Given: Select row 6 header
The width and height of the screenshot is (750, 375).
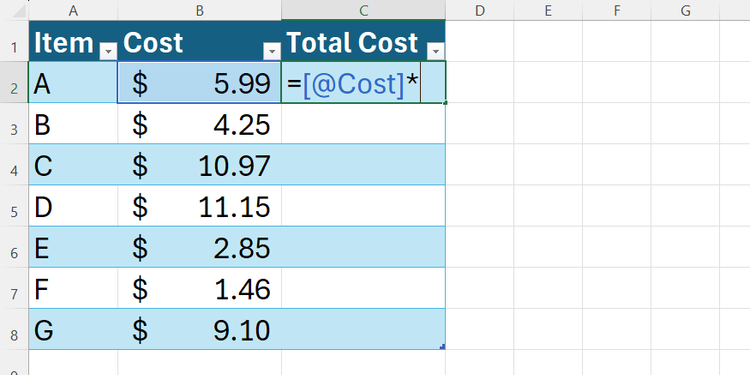Looking at the screenshot, I should [14, 247].
